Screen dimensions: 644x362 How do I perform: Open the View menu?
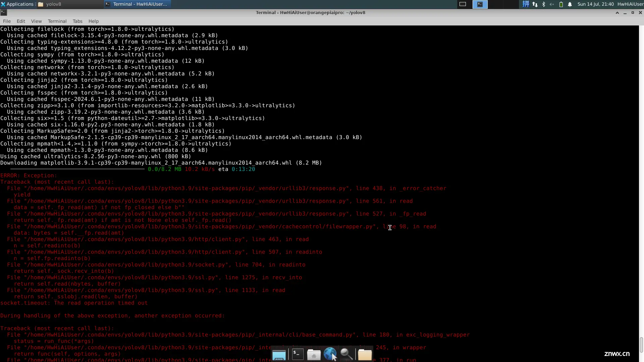click(x=36, y=21)
